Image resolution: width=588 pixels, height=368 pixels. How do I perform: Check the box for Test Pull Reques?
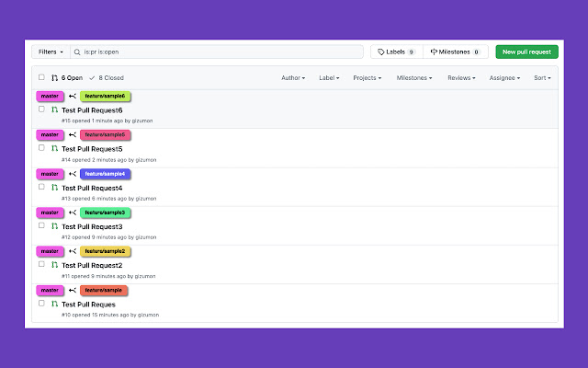click(41, 304)
